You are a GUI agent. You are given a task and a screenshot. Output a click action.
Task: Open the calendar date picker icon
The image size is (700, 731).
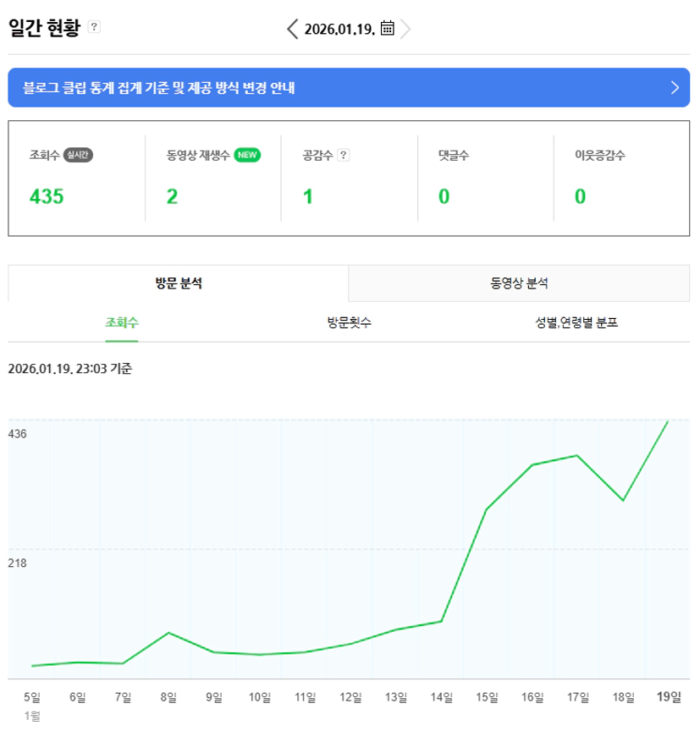[x=388, y=28]
